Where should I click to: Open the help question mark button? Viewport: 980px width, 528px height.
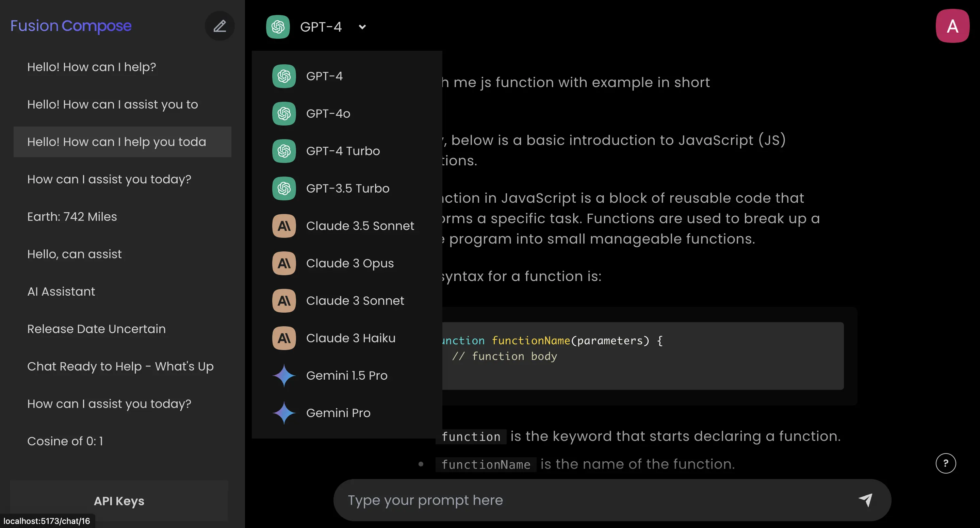click(x=945, y=463)
